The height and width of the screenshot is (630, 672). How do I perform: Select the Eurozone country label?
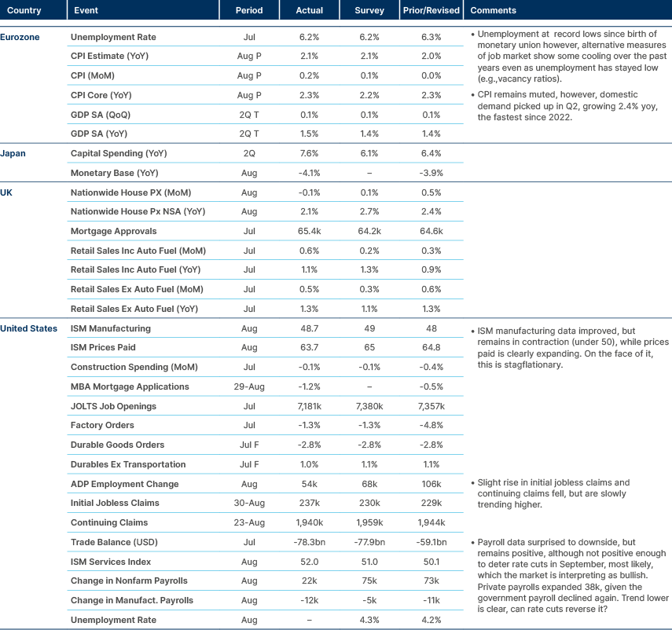pyautogui.click(x=19, y=36)
